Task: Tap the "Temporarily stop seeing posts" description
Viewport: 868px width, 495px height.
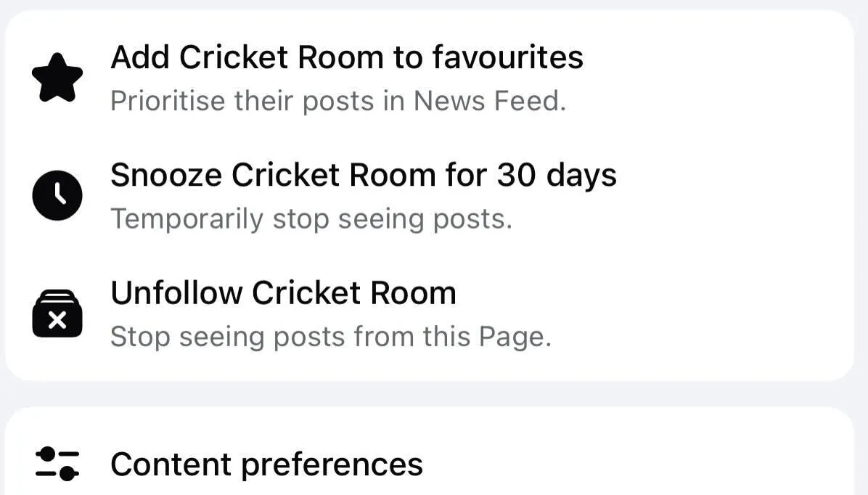Action: (311, 218)
